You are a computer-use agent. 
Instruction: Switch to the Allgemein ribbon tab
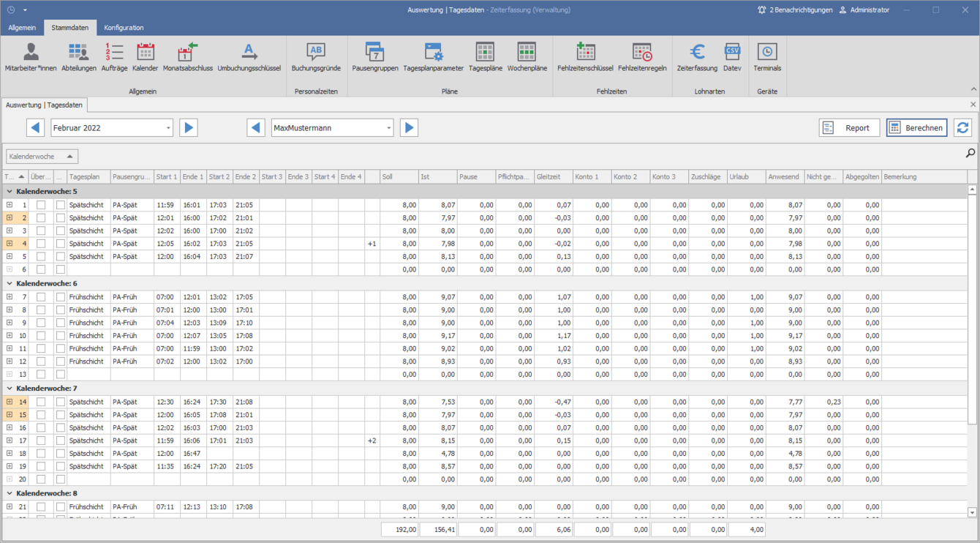pyautogui.click(x=22, y=28)
